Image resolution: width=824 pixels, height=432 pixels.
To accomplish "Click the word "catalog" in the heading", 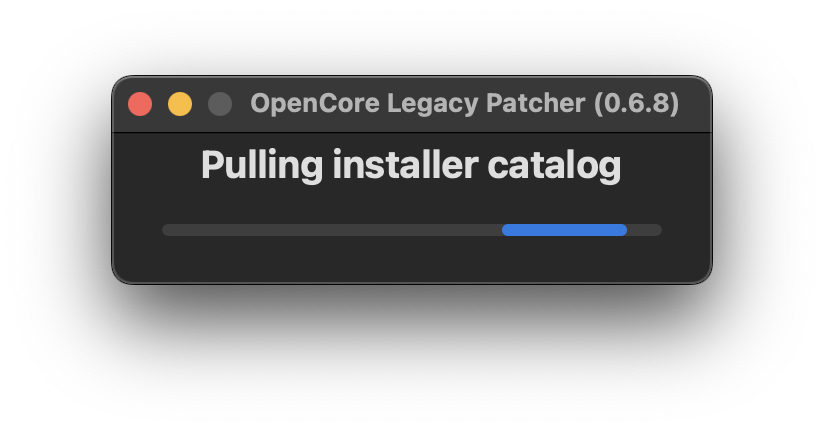I will (x=554, y=165).
